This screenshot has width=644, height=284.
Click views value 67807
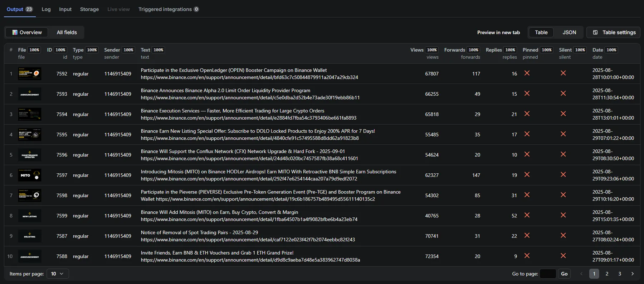coord(432,74)
